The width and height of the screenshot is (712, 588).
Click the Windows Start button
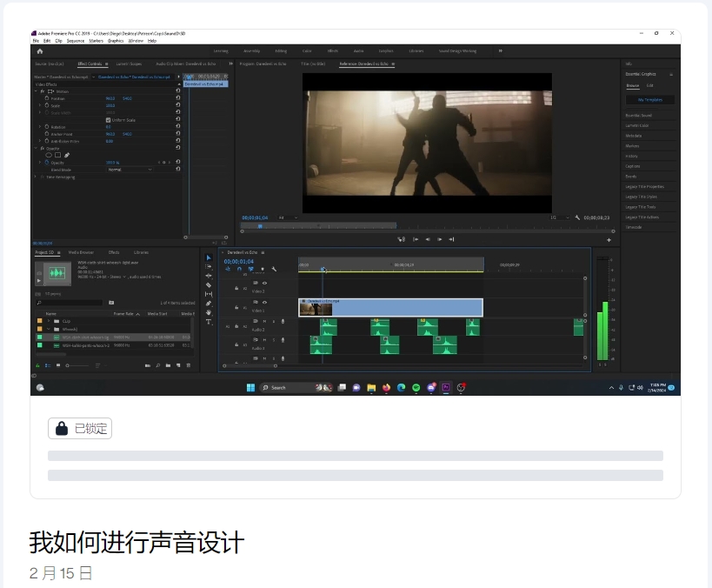click(x=250, y=387)
